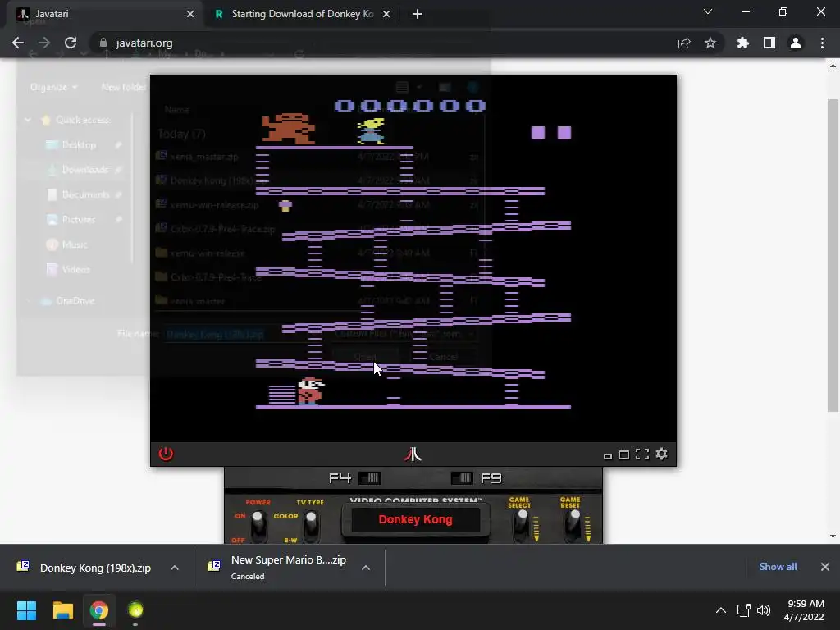Switch to Starting Download of Donkey Kong tab
This screenshot has width=840, height=630.
click(302, 14)
